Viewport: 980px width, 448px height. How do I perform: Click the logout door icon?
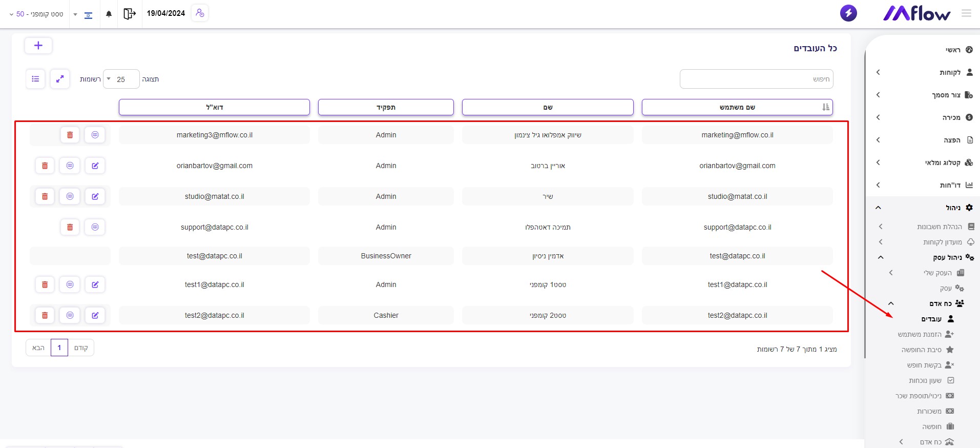click(130, 14)
